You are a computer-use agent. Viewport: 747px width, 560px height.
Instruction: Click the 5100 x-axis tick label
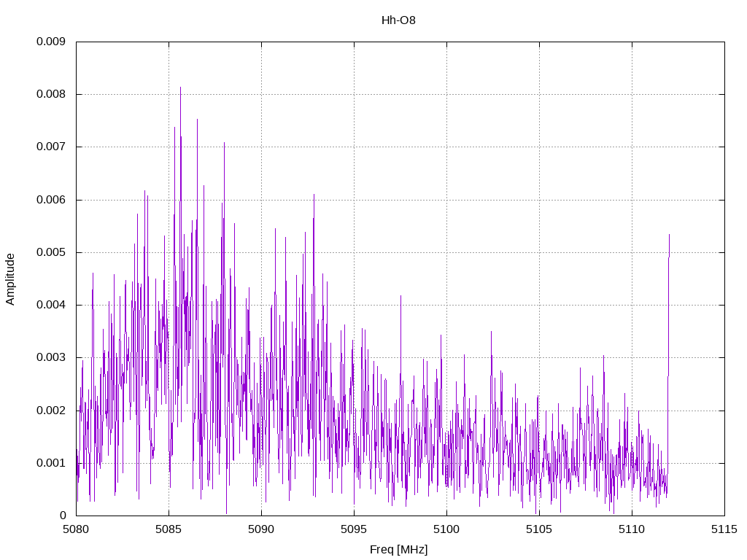click(x=446, y=529)
